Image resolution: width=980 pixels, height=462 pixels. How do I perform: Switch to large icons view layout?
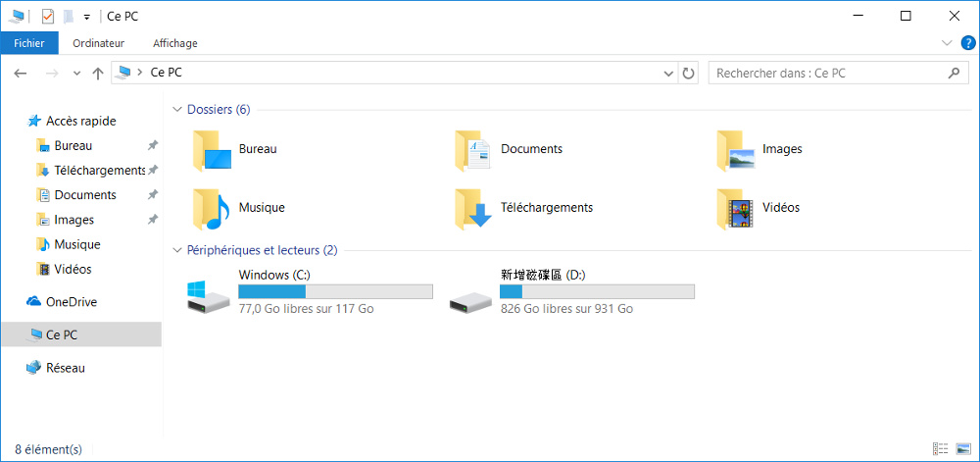tap(964, 449)
